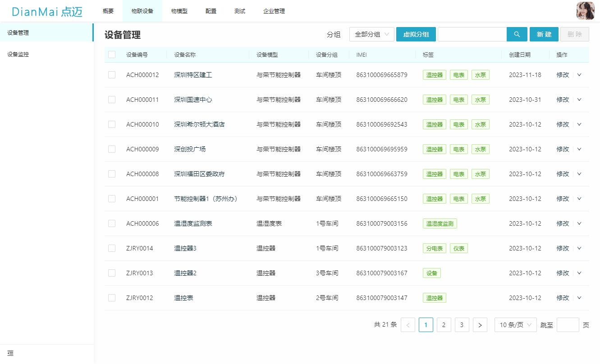Image resolution: width=600 pixels, height=364 pixels.
Task: Click the DianMai 点迈 logo
Action: click(47, 11)
